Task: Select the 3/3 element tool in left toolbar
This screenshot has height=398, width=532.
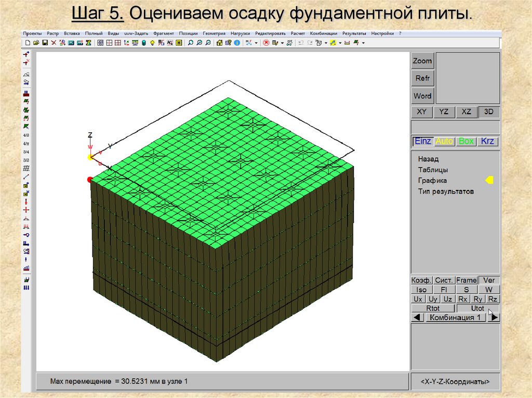Action: coord(26,160)
